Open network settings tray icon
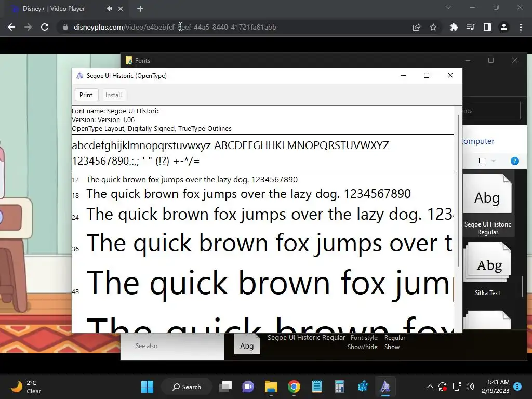532x399 pixels. [457, 387]
